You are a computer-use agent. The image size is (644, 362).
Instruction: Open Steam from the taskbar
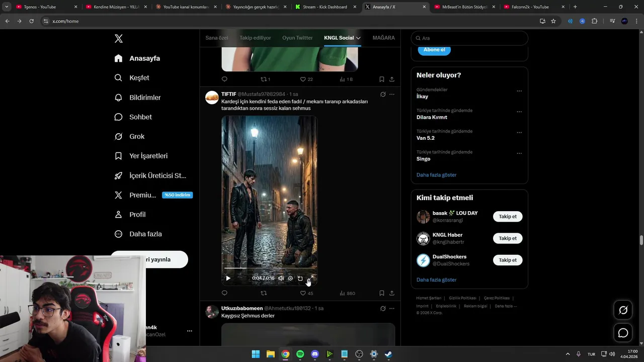click(x=388, y=354)
